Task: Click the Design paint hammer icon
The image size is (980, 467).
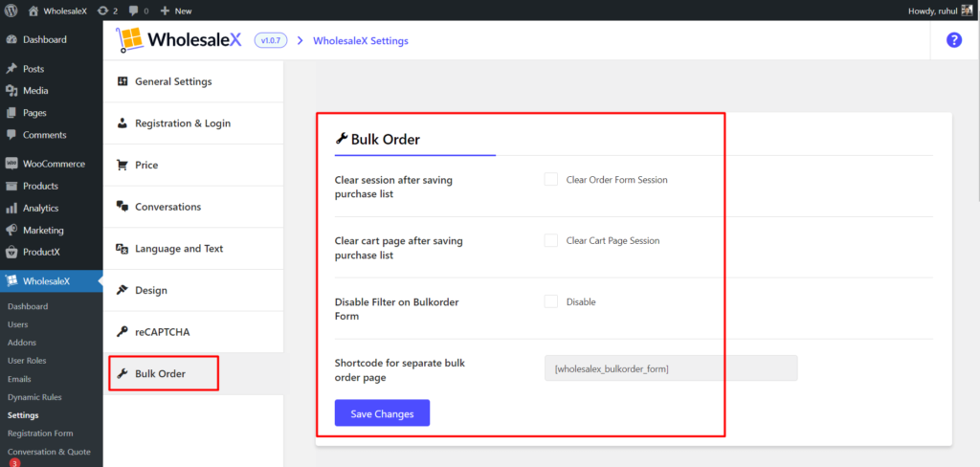Action: click(122, 290)
